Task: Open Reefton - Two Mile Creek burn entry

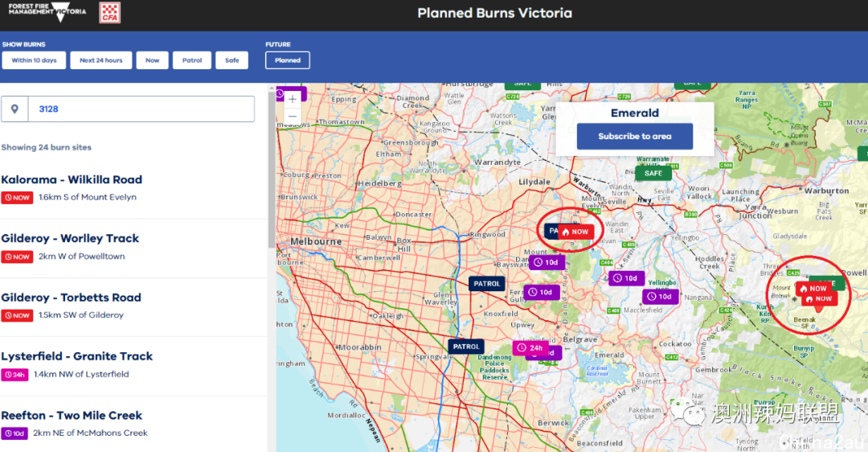Action: click(x=133, y=425)
